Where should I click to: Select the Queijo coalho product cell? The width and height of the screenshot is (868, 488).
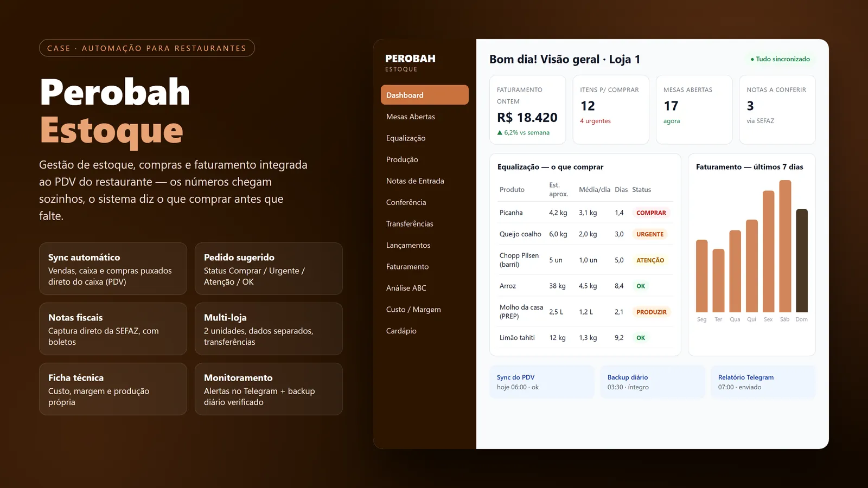click(520, 234)
